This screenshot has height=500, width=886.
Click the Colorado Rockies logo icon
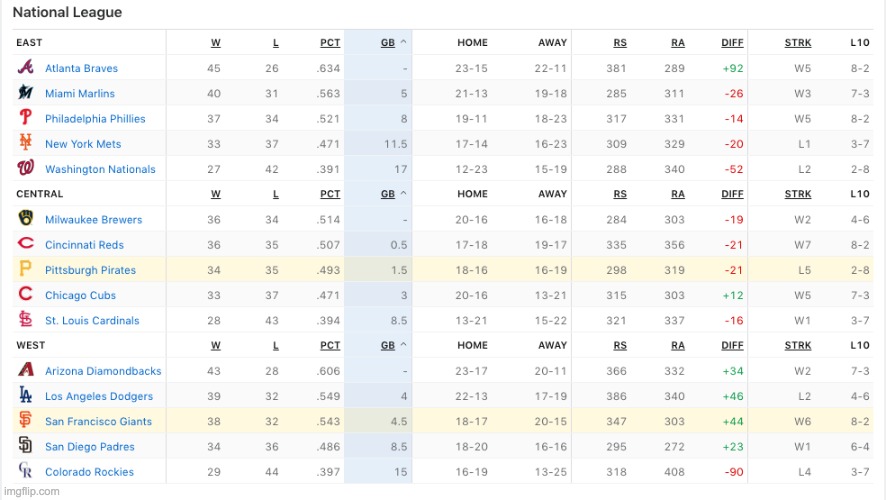click(x=25, y=470)
